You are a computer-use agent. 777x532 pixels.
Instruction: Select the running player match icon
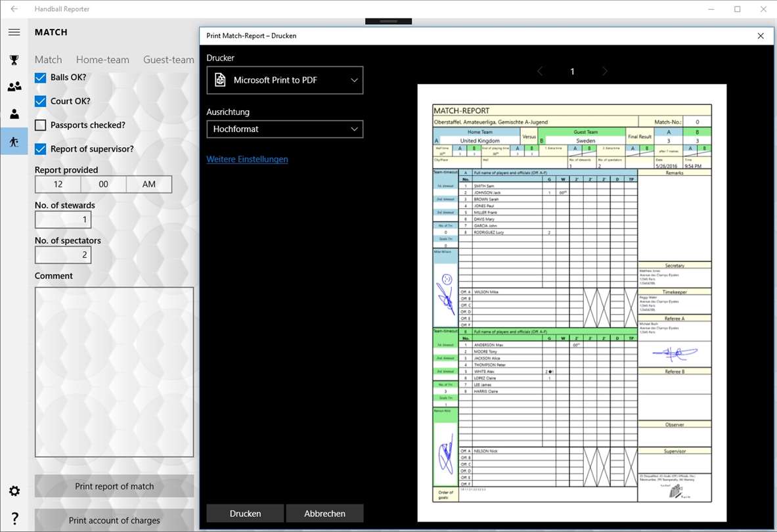point(14,142)
